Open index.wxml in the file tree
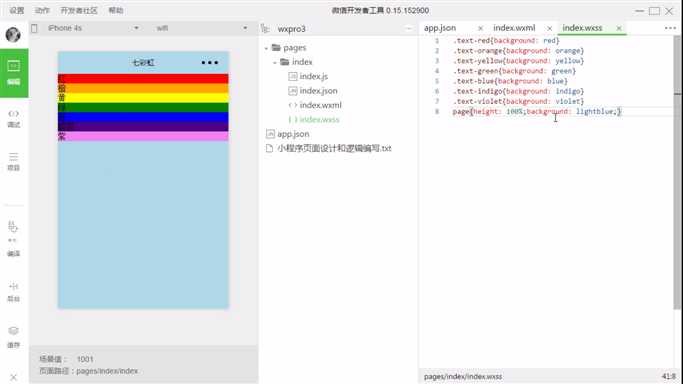The height and width of the screenshot is (384, 683). point(321,105)
